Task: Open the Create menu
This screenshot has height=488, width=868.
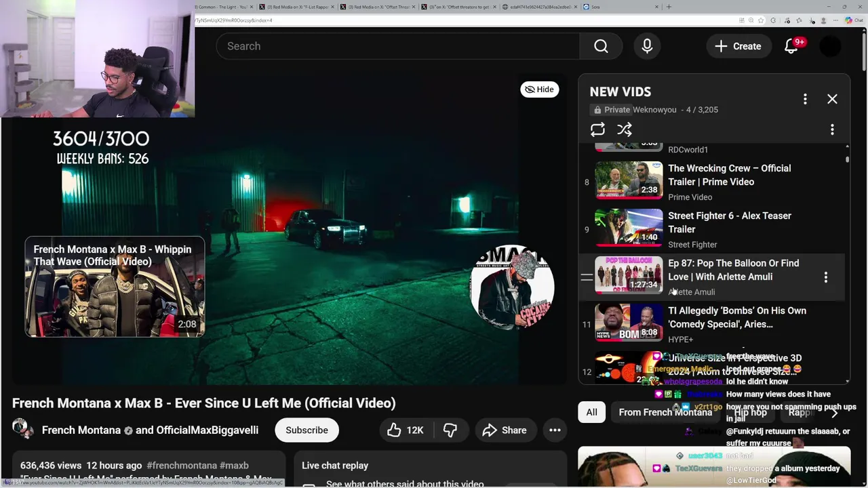Action: coord(738,46)
